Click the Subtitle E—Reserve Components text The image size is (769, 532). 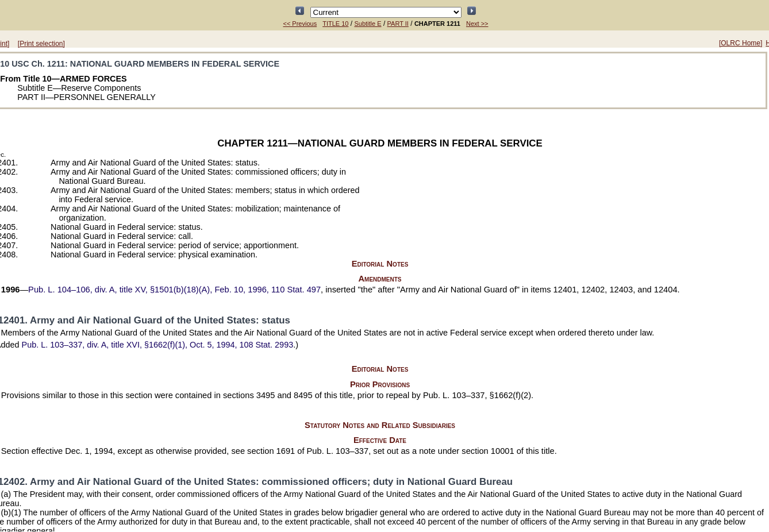(x=79, y=88)
